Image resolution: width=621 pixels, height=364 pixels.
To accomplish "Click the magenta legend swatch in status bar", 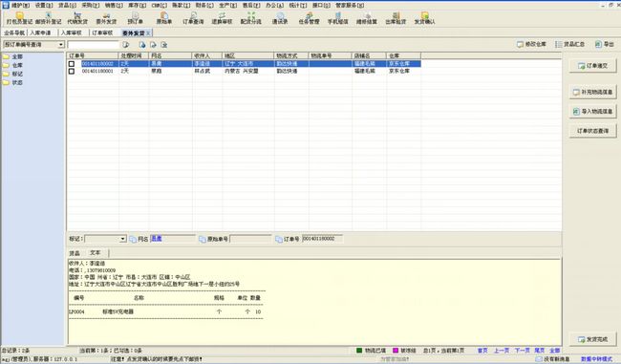I will click(396, 351).
